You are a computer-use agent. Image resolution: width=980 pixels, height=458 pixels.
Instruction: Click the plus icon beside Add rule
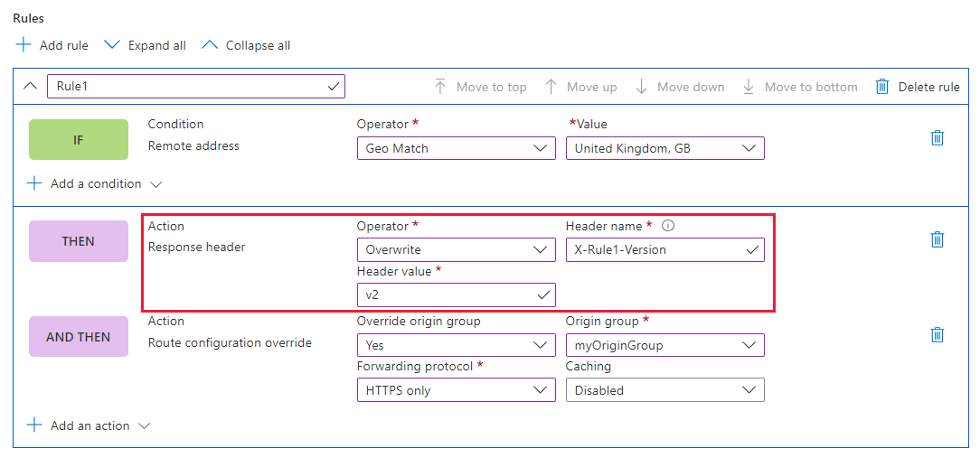click(24, 45)
